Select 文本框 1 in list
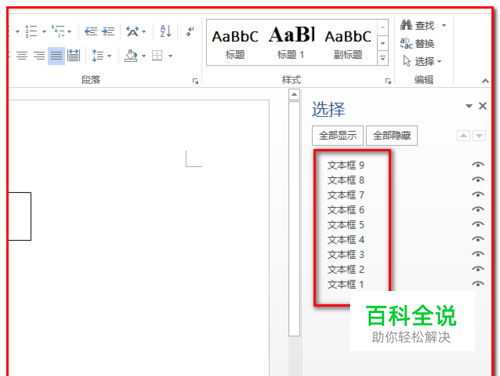 click(346, 284)
